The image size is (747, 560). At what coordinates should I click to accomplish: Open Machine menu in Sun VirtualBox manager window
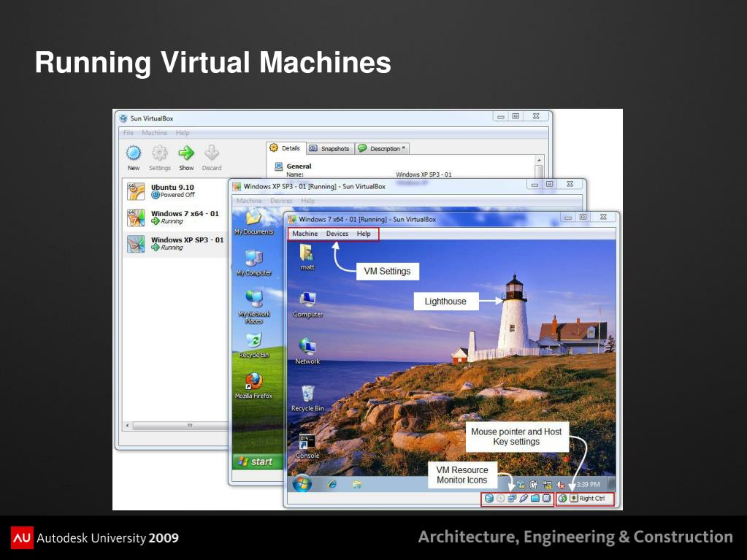[154, 133]
